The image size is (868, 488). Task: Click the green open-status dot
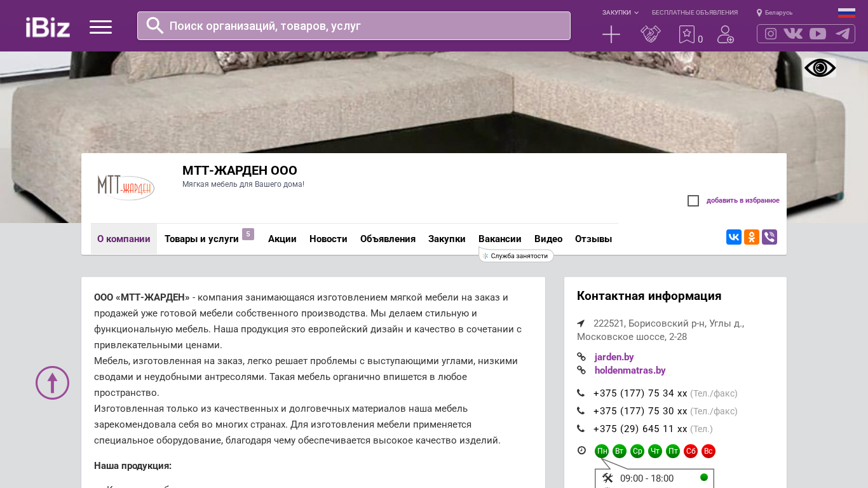point(704,477)
